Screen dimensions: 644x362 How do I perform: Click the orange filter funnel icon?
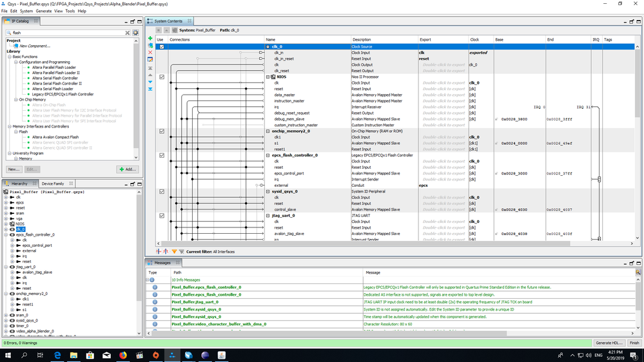173,252
